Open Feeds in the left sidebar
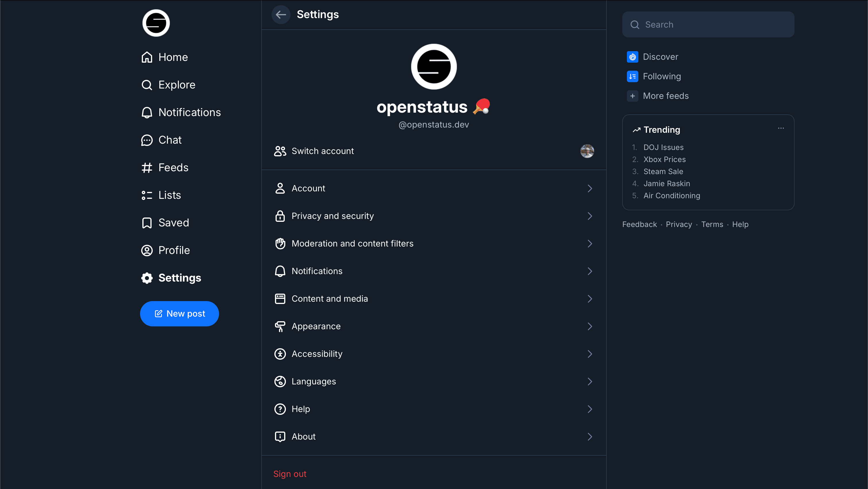Screen dimensions: 868x489 pos(164,168)
